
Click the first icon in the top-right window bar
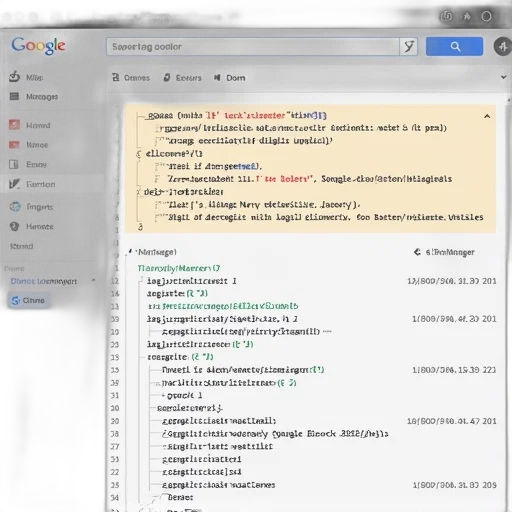(446, 16)
